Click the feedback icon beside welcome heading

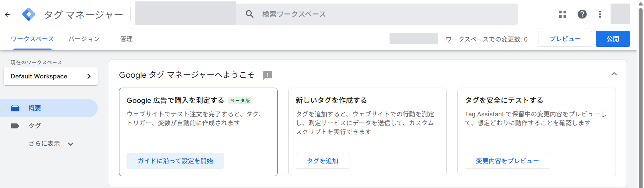click(x=268, y=75)
